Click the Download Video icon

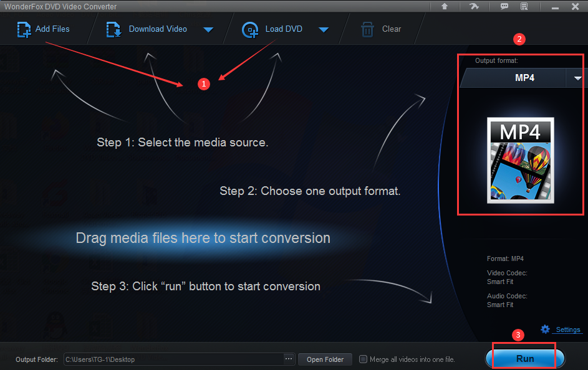(x=113, y=29)
